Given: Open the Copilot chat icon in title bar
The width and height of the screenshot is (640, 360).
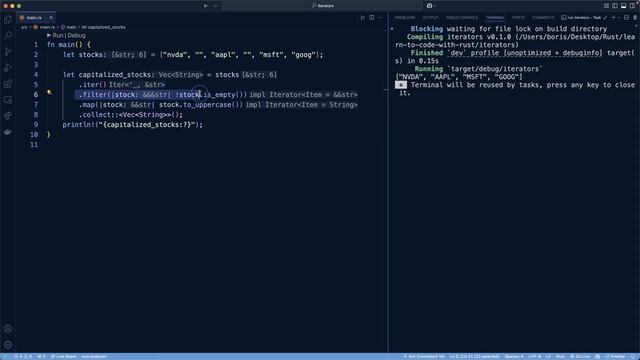Looking at the screenshot, I should (429, 6).
